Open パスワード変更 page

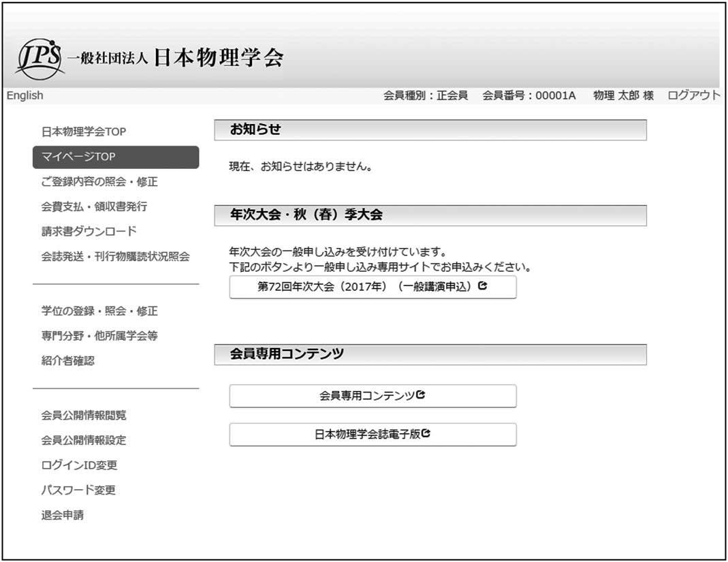78,490
